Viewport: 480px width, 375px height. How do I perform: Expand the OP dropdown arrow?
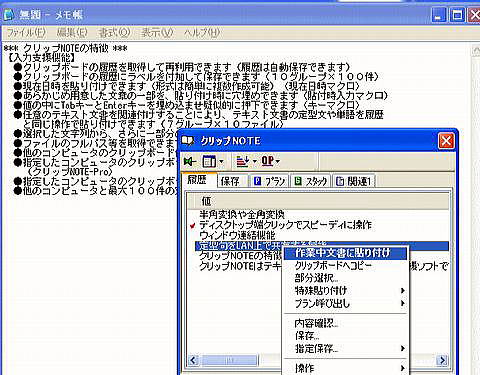[x=278, y=162]
